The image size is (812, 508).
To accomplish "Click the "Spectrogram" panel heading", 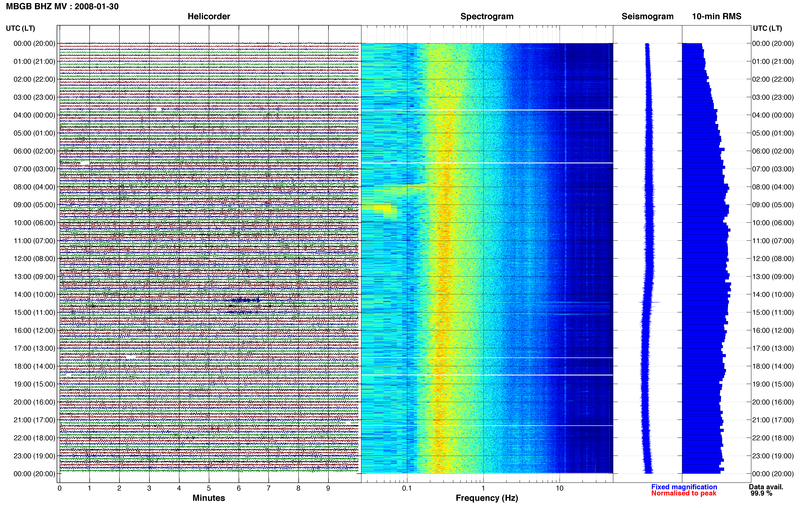I will 487,16.
